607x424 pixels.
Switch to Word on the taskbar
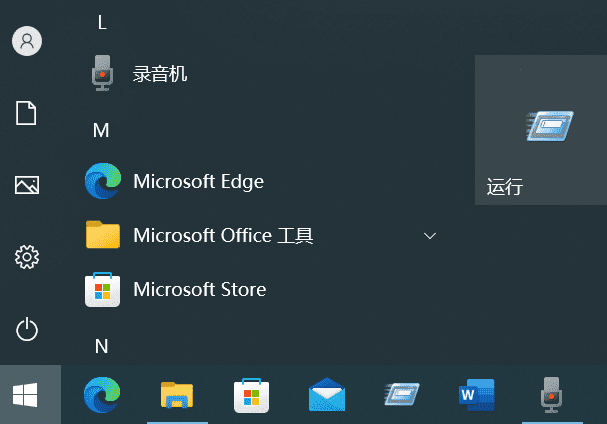[477, 396]
